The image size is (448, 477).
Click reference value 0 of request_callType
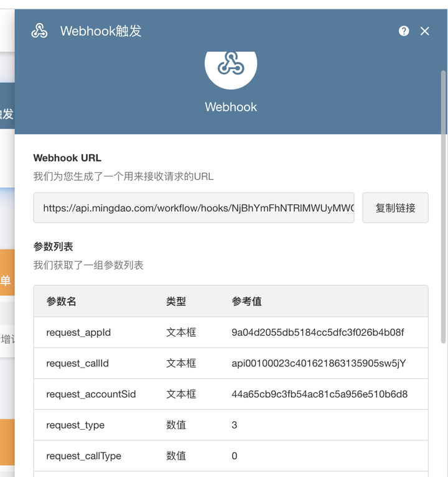tap(235, 456)
